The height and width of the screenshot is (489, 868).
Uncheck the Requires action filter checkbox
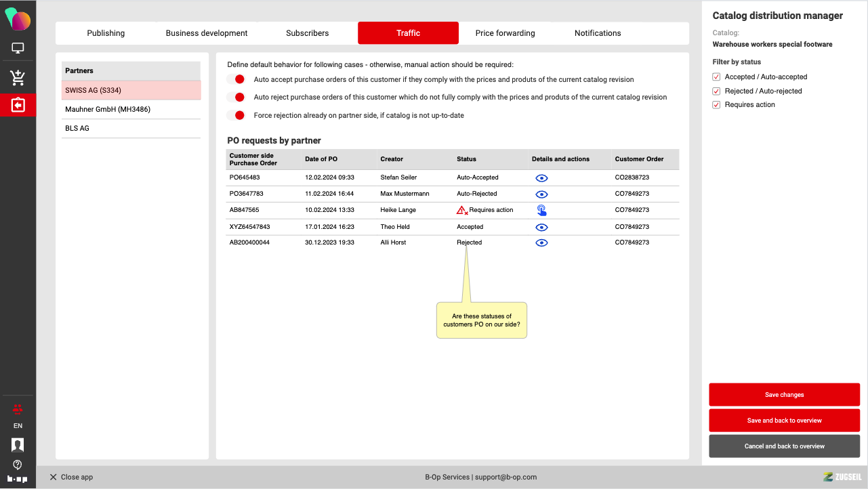716,105
